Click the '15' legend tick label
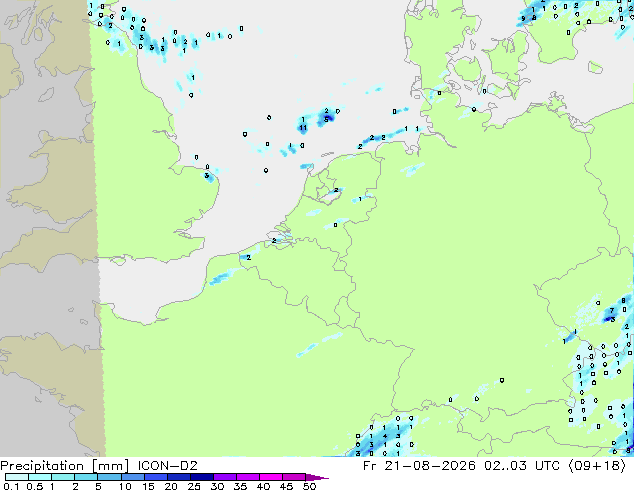The image size is (634, 490). 148,486
